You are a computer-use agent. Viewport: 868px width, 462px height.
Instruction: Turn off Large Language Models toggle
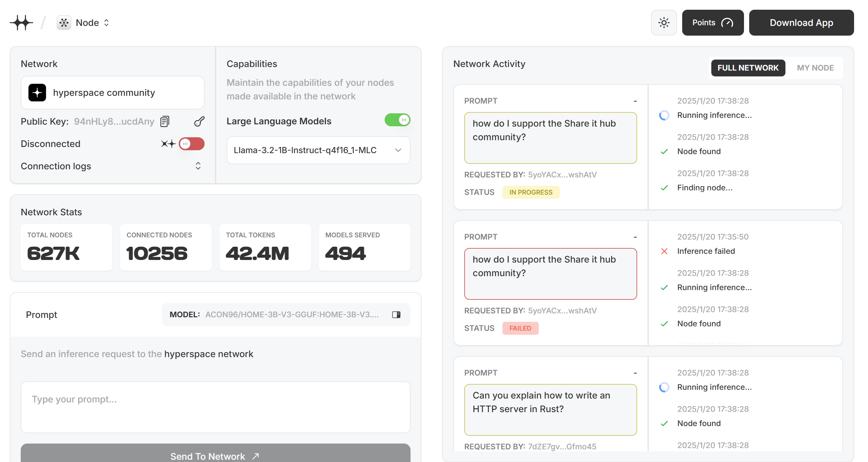397,120
